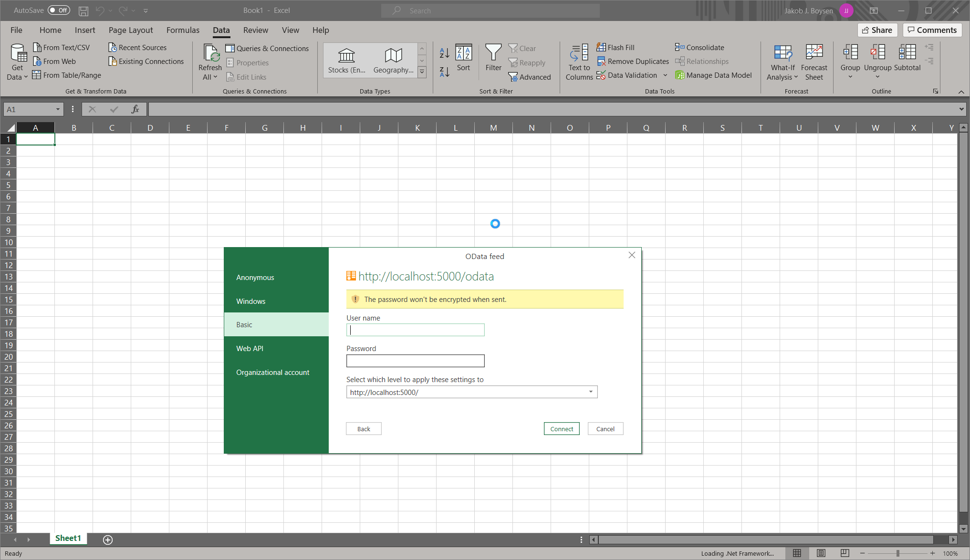The width and height of the screenshot is (970, 560).
Task: Switch to Page Layout view in status bar
Action: click(x=821, y=553)
